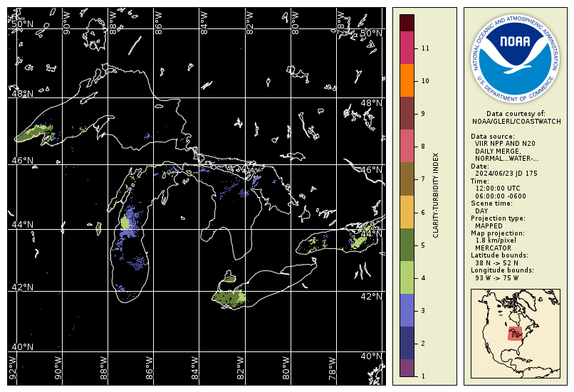The image size is (574, 392).
Task: Click the 'Data courtesy of:' heading
Action: point(516,114)
